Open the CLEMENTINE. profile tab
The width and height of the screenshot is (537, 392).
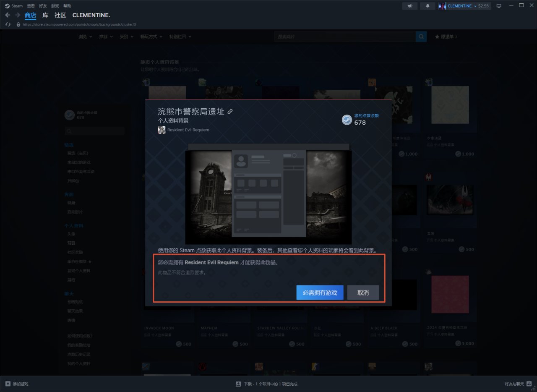click(x=91, y=15)
